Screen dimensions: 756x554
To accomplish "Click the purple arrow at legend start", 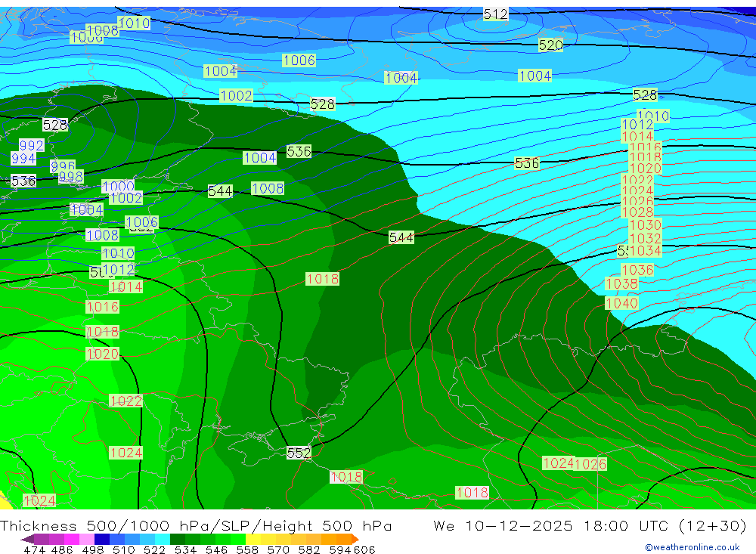I will pyautogui.click(x=27, y=539).
